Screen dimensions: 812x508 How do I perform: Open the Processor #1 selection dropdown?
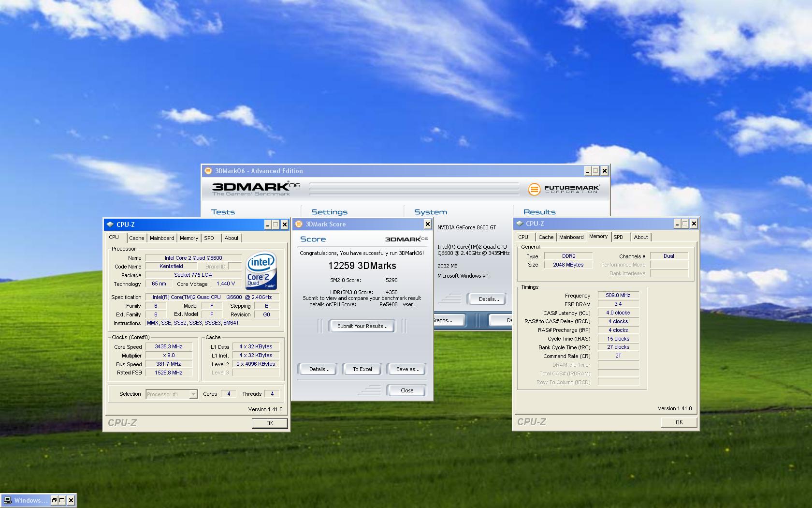193,394
